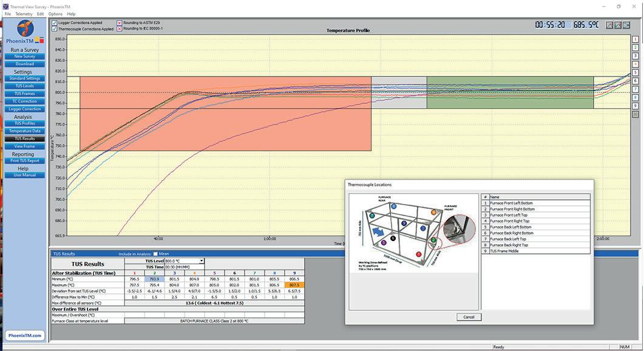Check the Mean include in analysis checkbox
This screenshot has height=351, width=644.
[155, 254]
